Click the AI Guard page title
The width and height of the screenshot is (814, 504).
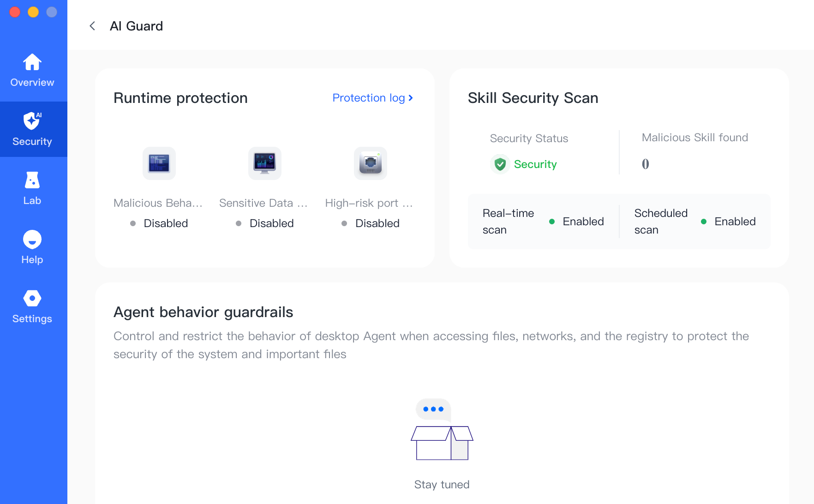click(137, 26)
